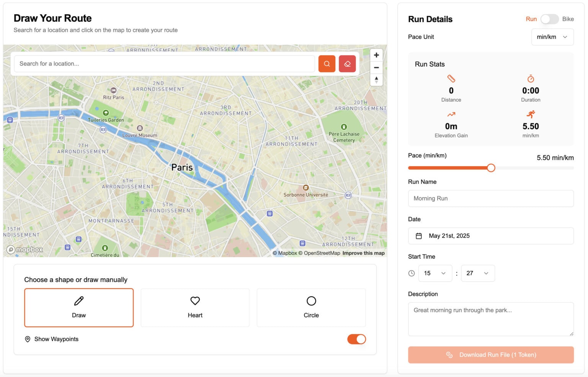The image size is (588, 377).
Task: Open the Improve this map link
Action: tap(363, 253)
